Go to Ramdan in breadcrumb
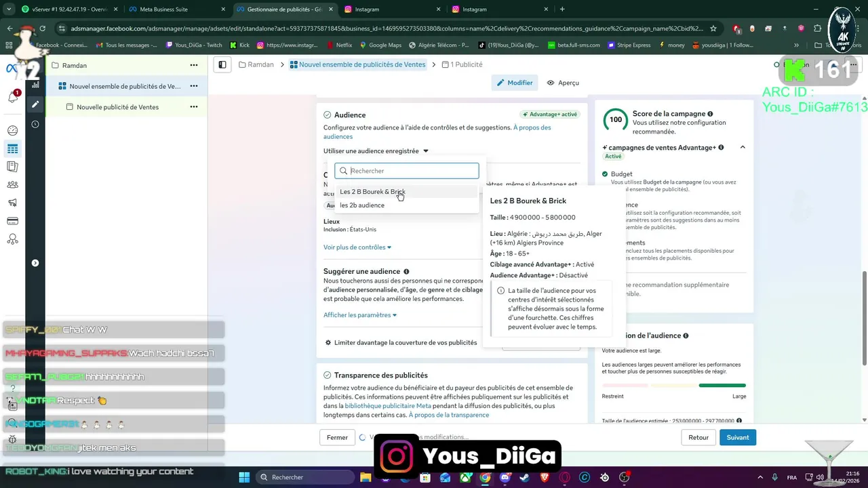 coord(256,64)
